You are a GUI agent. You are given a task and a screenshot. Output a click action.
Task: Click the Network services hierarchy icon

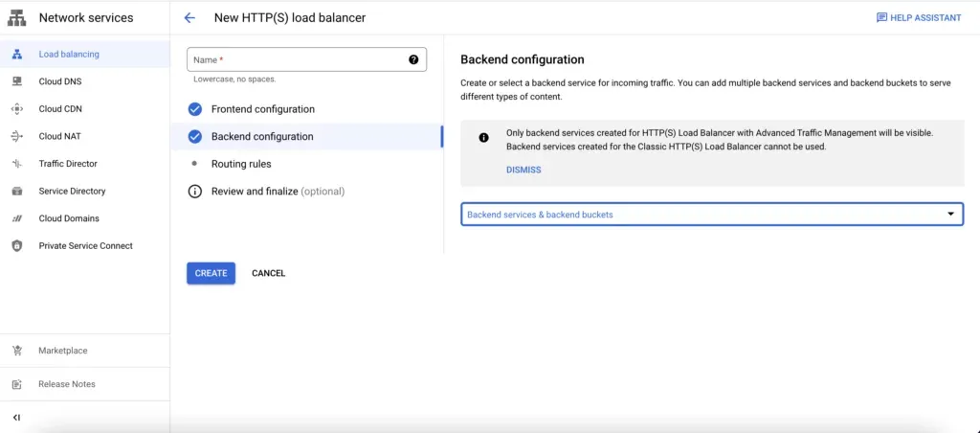(x=17, y=18)
